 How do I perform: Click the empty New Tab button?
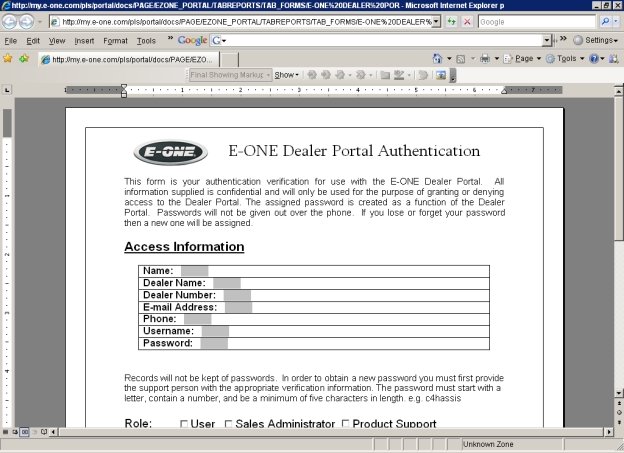coord(230,60)
